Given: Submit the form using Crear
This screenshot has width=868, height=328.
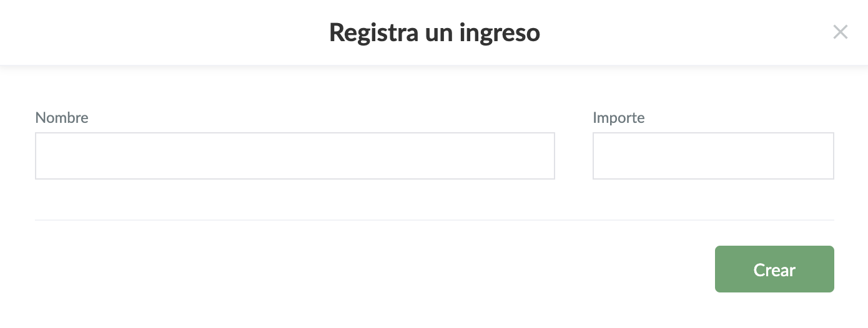Looking at the screenshot, I should pyautogui.click(x=774, y=269).
